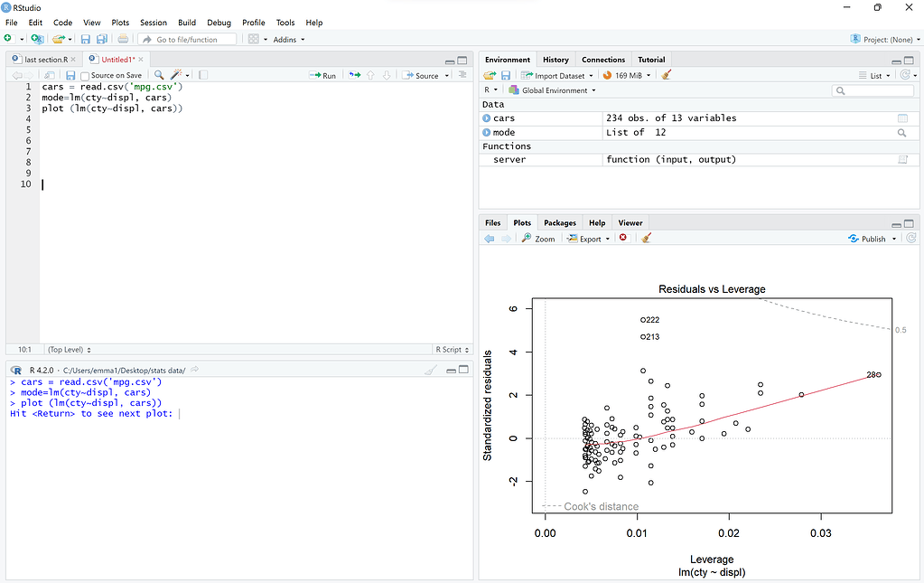The width and height of the screenshot is (924, 583).
Task: Clear objects broom in Environment pane
Action: point(667,75)
